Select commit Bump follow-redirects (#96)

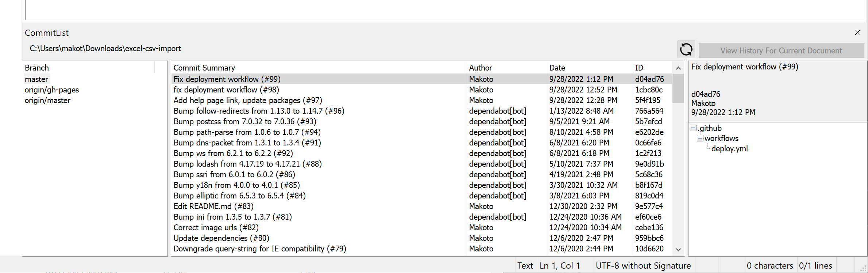[x=421, y=111]
